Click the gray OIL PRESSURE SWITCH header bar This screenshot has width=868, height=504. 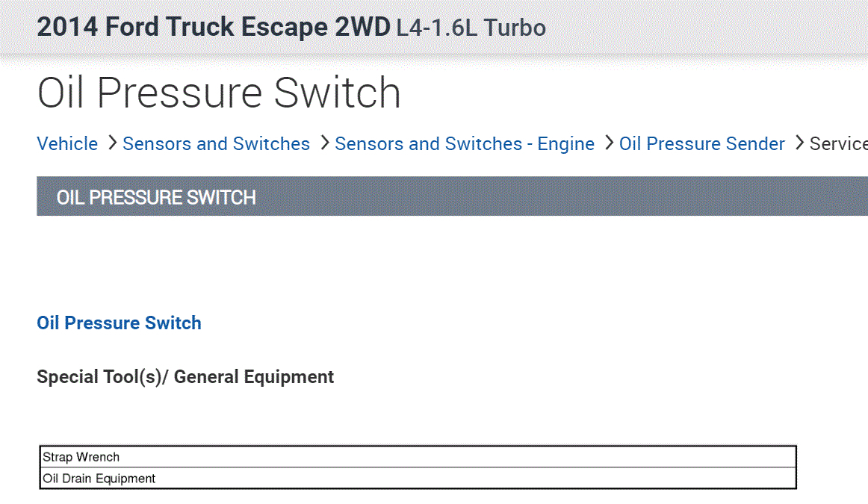click(448, 197)
